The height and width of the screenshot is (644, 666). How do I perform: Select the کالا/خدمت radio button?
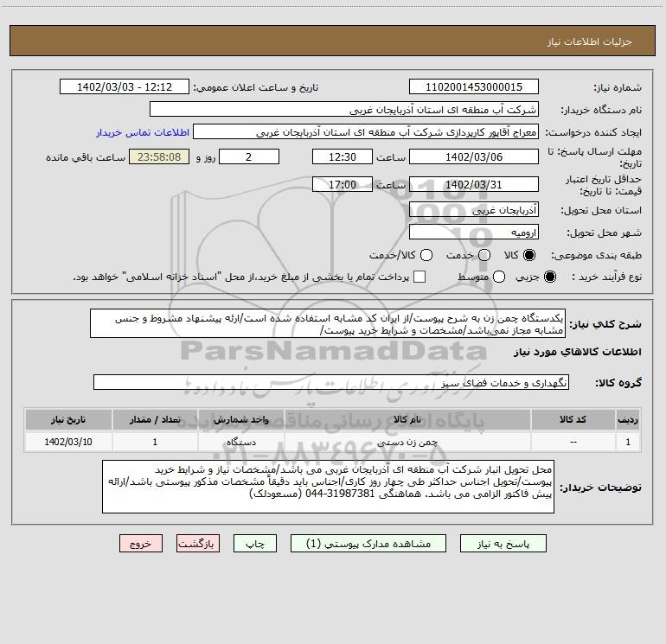[426, 255]
